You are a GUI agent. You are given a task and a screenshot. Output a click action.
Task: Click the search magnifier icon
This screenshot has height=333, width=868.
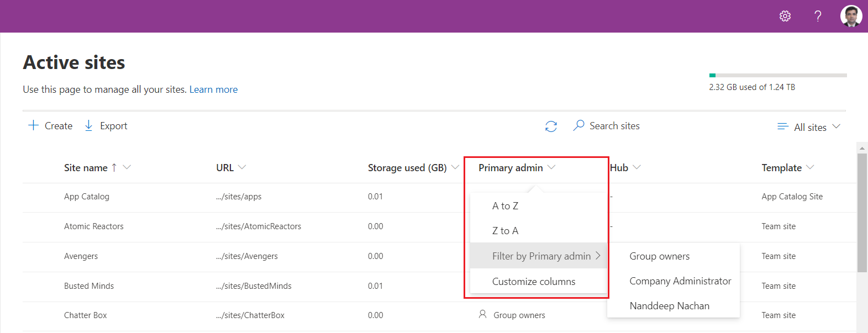coord(578,126)
